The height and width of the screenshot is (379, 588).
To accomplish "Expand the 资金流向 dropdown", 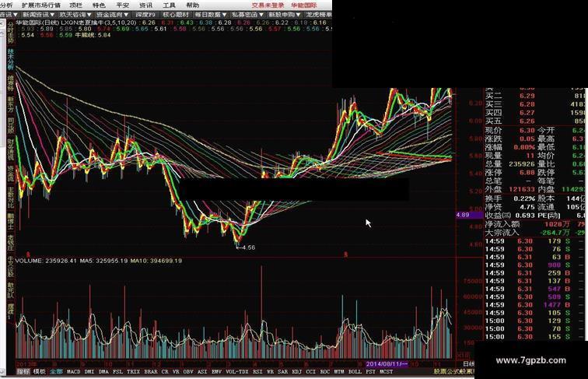I will coord(112,15).
